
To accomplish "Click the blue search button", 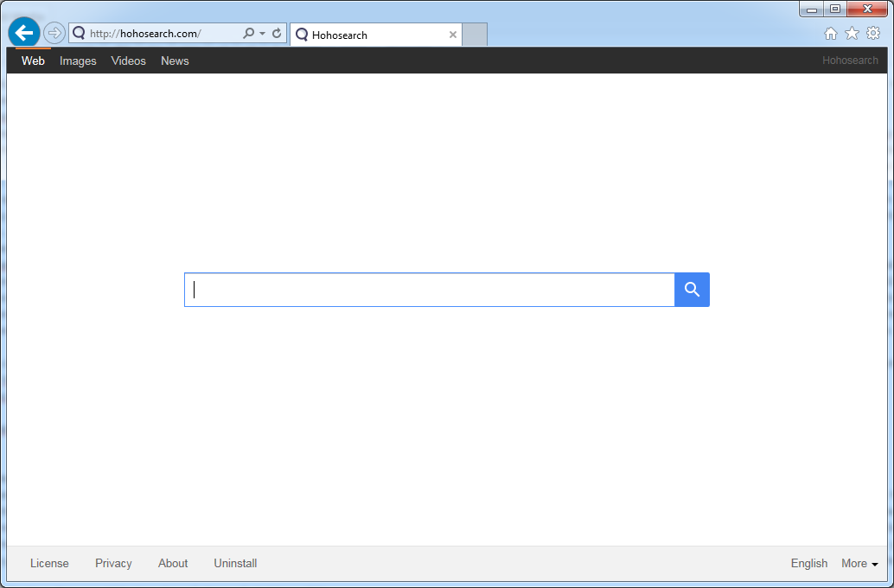I will tap(692, 290).
